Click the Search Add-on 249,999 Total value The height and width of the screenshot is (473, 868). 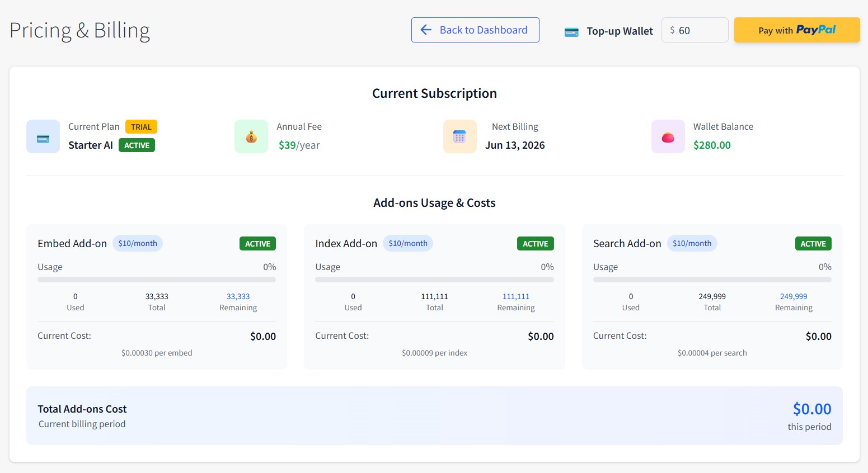[712, 296]
